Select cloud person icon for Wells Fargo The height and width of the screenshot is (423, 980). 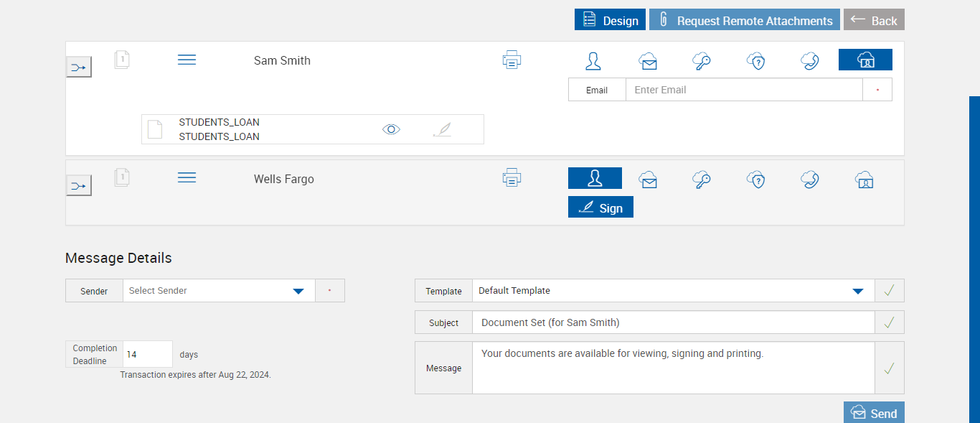click(x=864, y=180)
